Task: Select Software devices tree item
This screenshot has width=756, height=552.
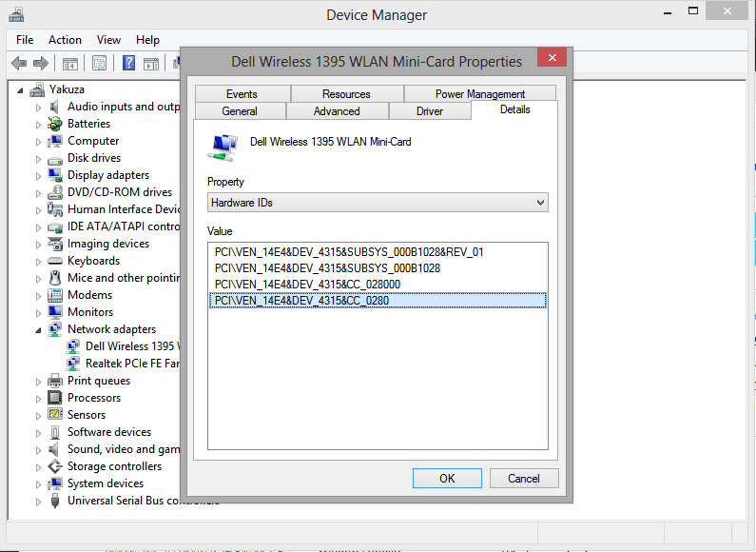Action: pyautogui.click(x=109, y=432)
